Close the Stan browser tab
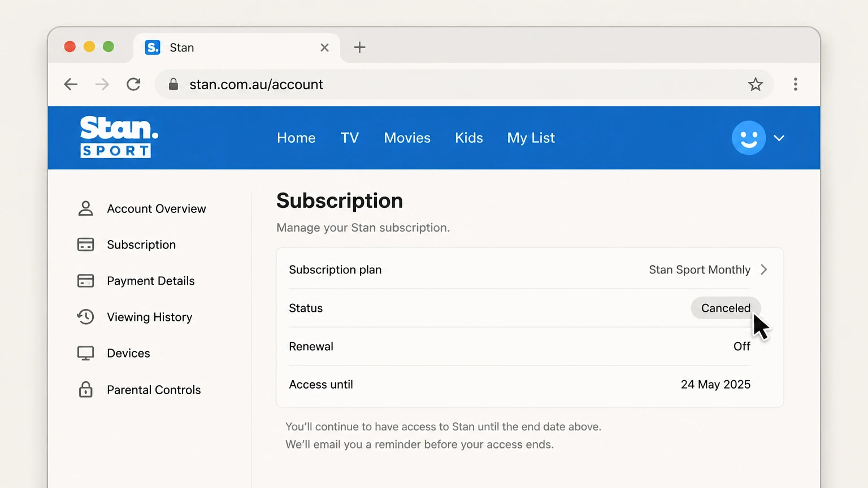 (324, 47)
